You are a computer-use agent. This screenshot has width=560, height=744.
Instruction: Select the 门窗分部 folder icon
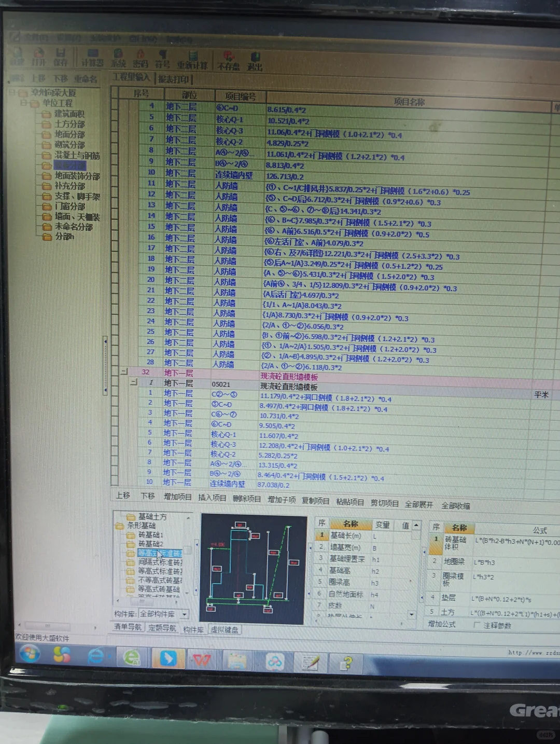(x=47, y=206)
